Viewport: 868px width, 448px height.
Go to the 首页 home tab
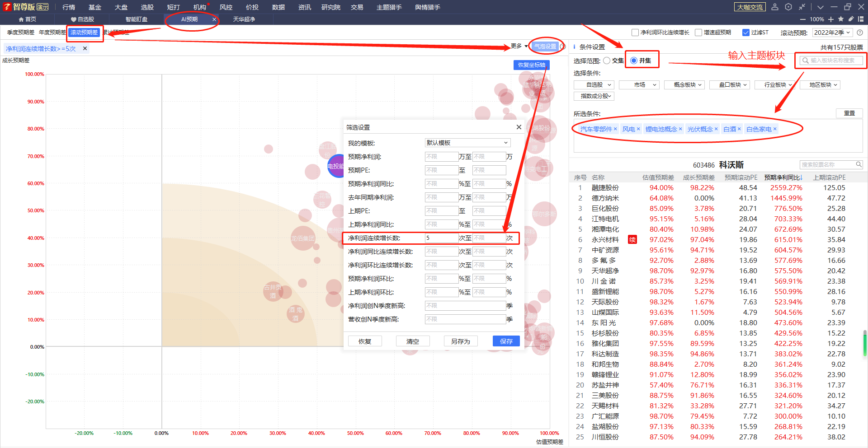[27, 19]
